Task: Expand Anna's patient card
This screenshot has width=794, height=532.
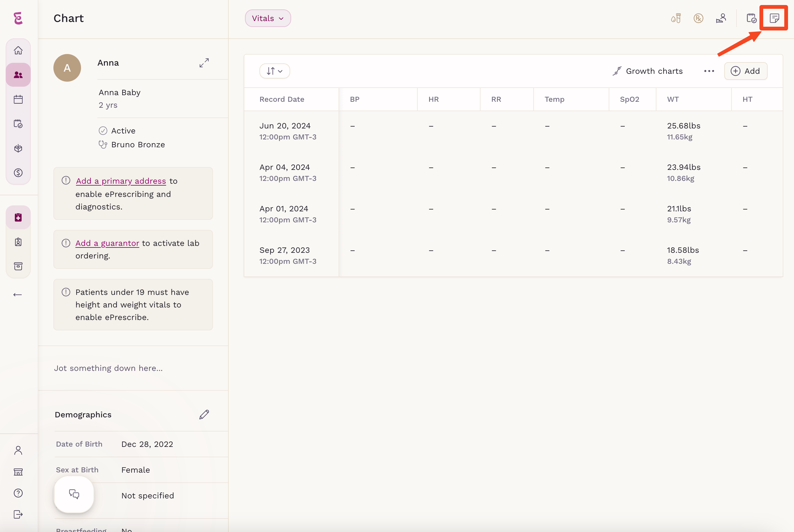Action: 204,63
